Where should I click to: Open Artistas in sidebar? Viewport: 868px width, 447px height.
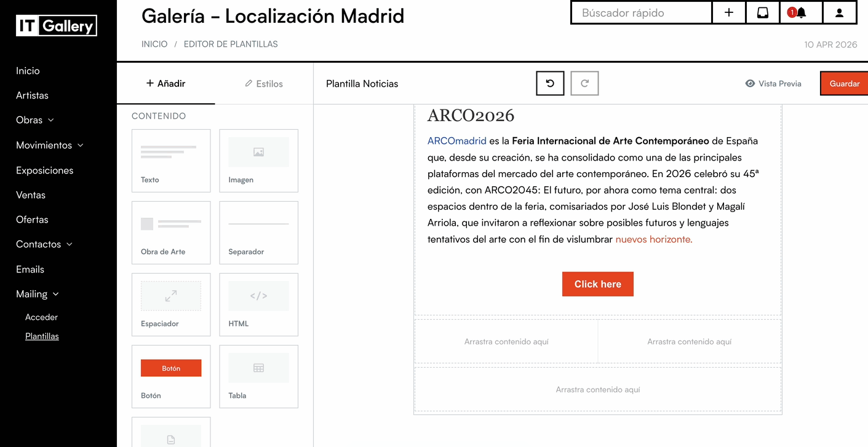[x=32, y=95]
